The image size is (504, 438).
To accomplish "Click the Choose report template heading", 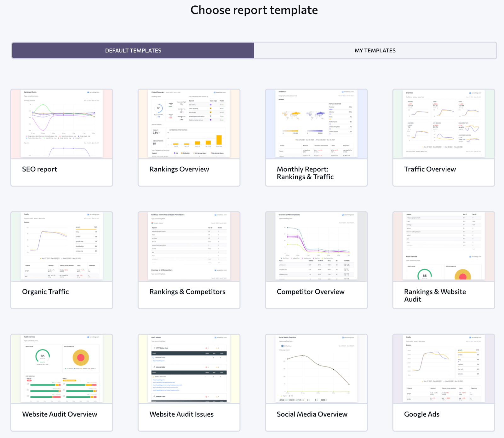I will click(254, 10).
